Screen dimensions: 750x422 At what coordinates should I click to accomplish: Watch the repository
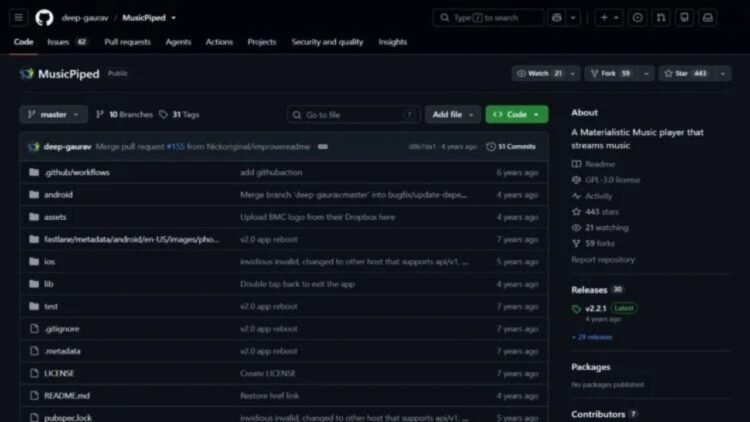[540, 74]
